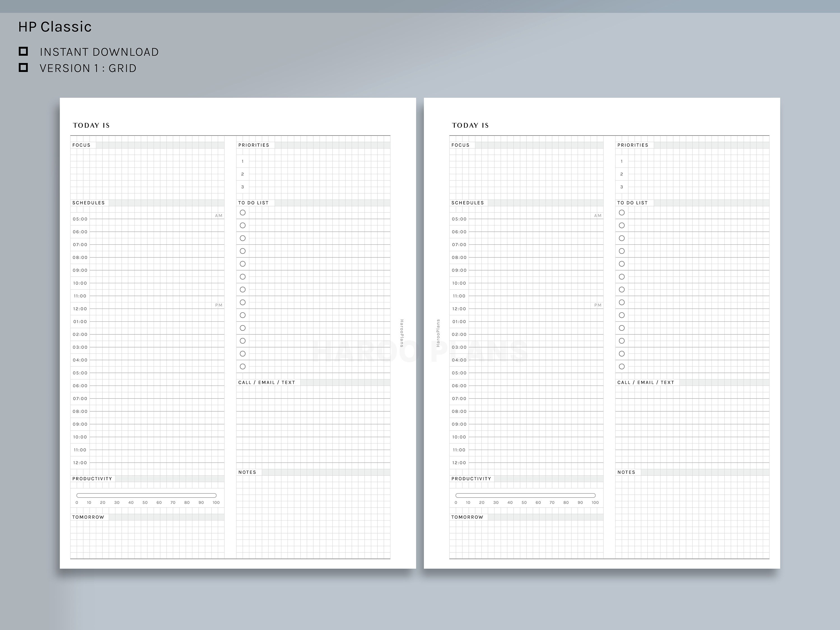The image size is (840, 630).
Task: Click 03:00 afternoon row on left page
Action: pos(147,347)
